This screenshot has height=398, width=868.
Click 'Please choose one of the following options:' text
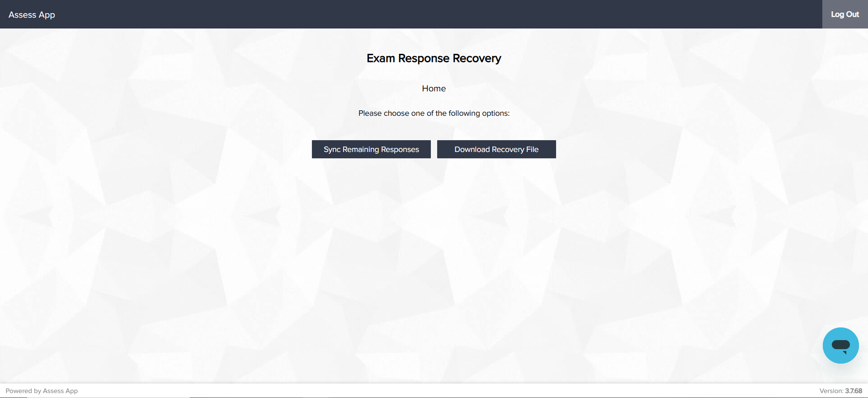click(434, 113)
